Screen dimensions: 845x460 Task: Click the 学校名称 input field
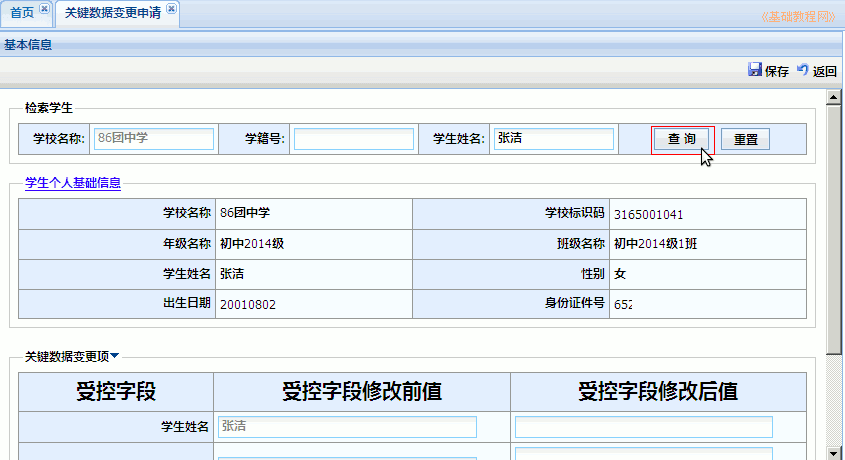[154, 138]
